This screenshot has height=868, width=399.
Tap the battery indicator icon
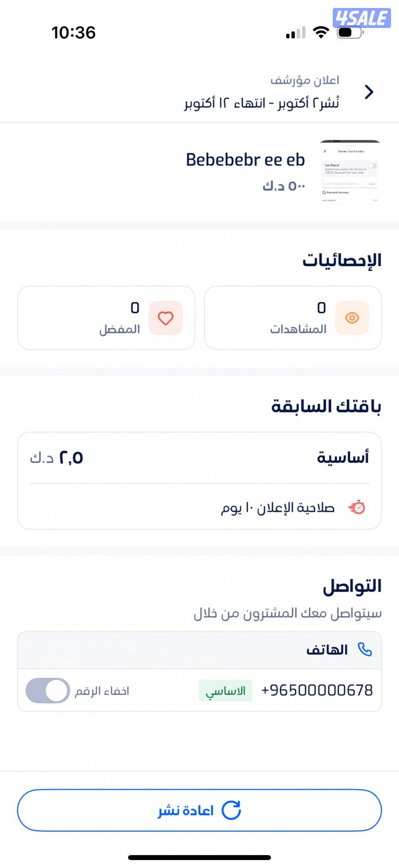click(350, 32)
